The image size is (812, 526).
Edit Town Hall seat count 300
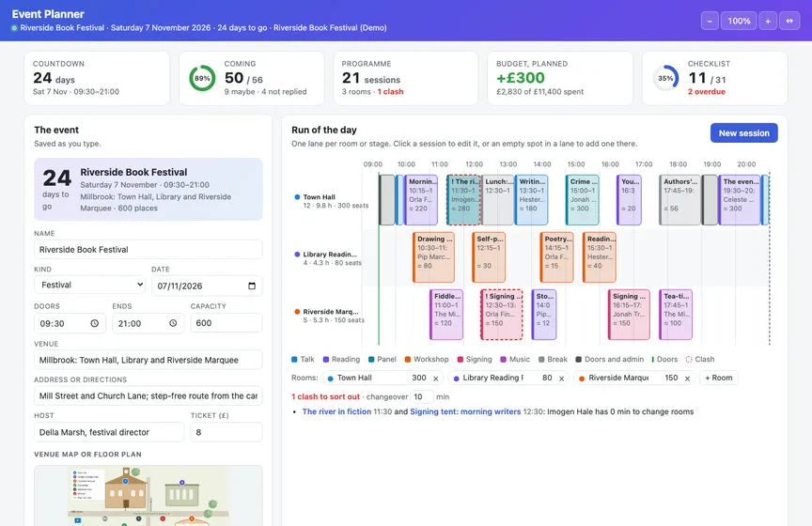click(x=417, y=378)
